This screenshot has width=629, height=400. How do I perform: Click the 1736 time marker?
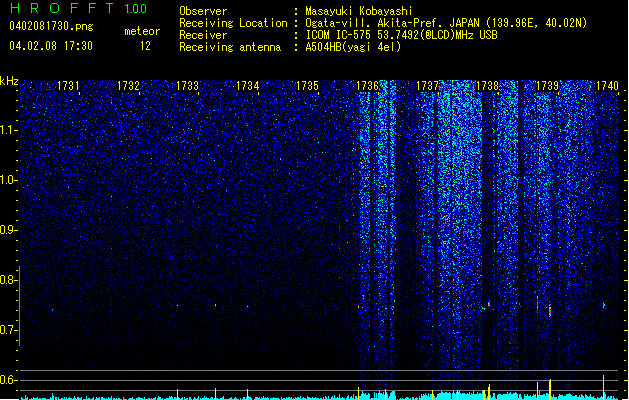click(367, 86)
